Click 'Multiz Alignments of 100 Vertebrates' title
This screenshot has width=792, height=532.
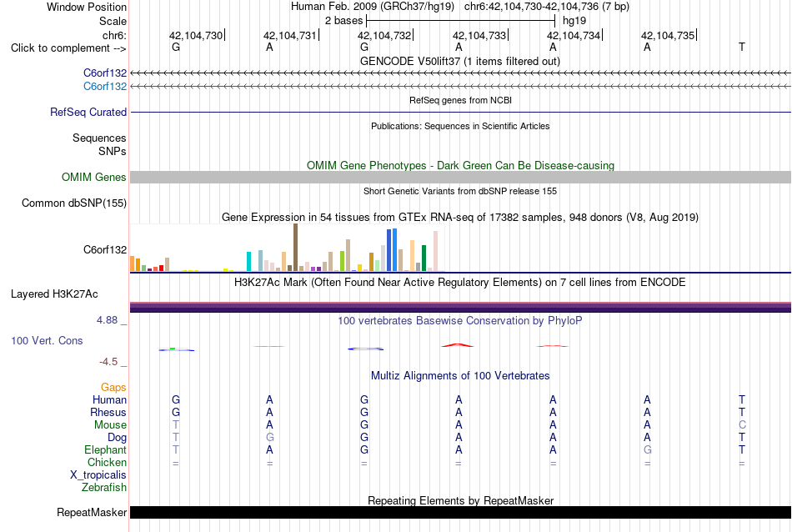pos(460,375)
